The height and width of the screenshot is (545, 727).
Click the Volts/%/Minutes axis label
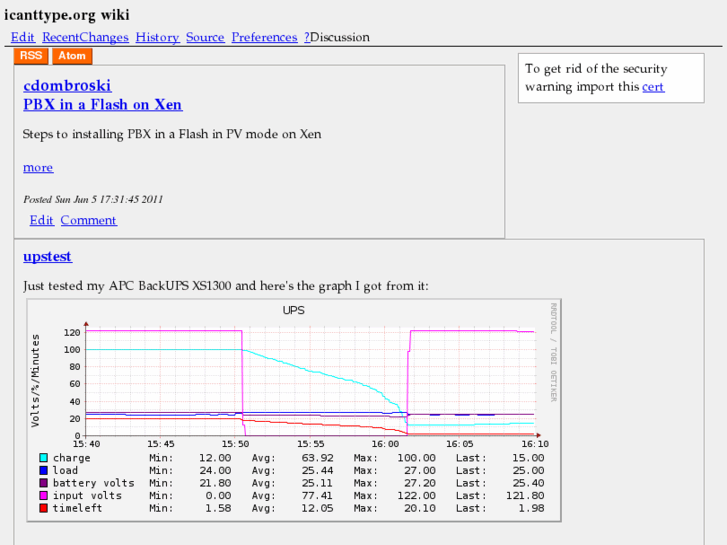[36, 380]
